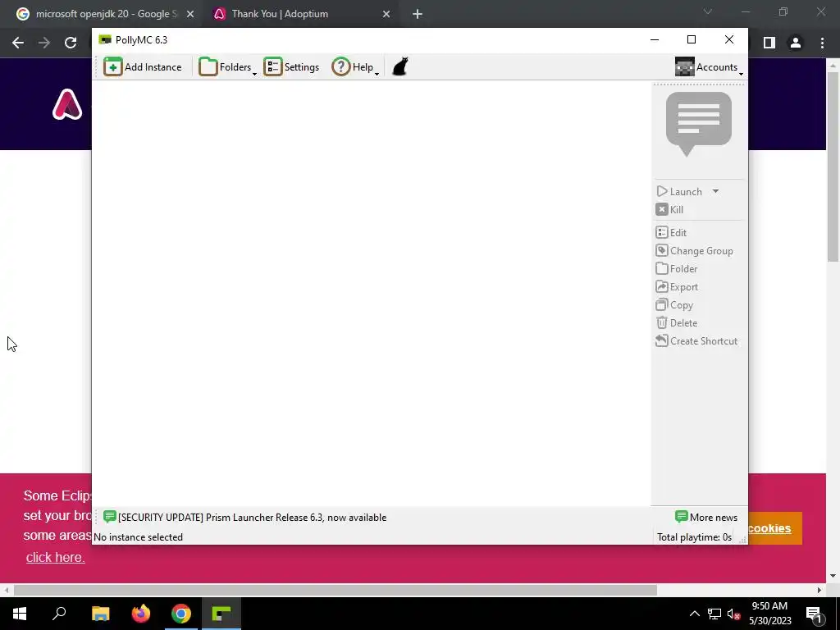Toggle the Chrome side panel icon

click(769, 43)
